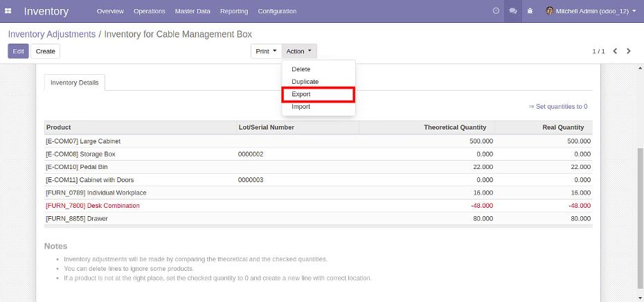Image resolution: width=644 pixels, height=302 pixels.
Task: Collapse the Action dropdown button
Action: point(299,51)
